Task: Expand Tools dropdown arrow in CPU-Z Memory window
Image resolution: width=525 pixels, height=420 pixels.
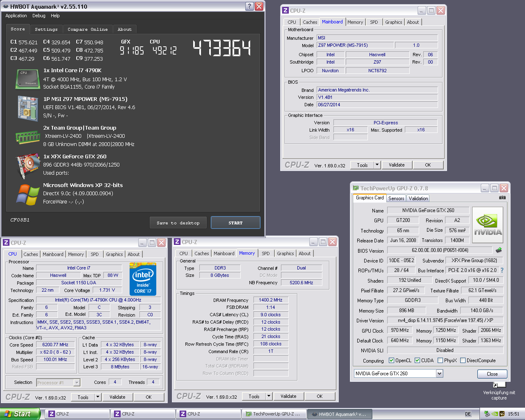Action: pyautogui.click(x=269, y=396)
